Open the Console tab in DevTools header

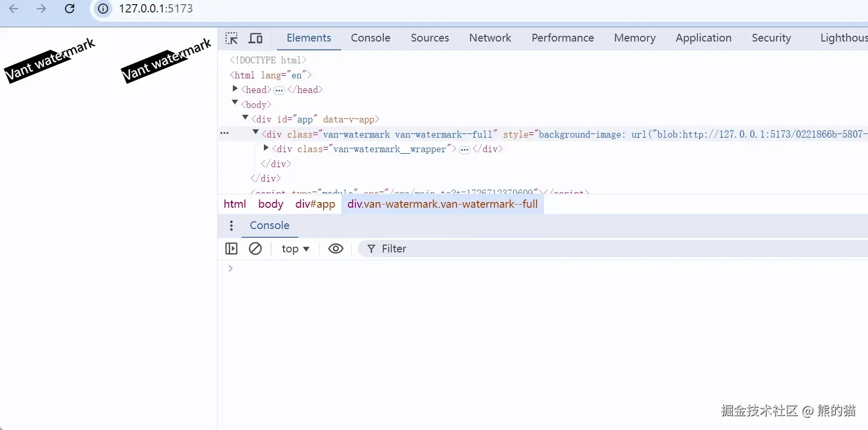(370, 38)
